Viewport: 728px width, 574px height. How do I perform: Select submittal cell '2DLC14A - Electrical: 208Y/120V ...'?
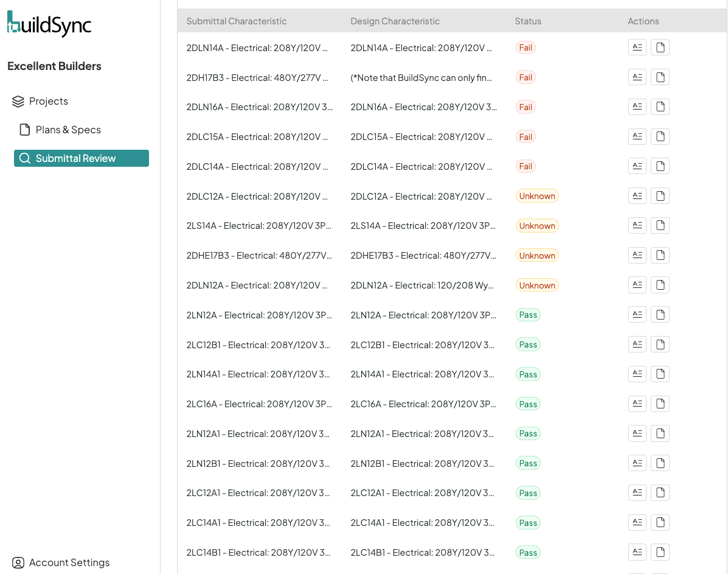(257, 166)
